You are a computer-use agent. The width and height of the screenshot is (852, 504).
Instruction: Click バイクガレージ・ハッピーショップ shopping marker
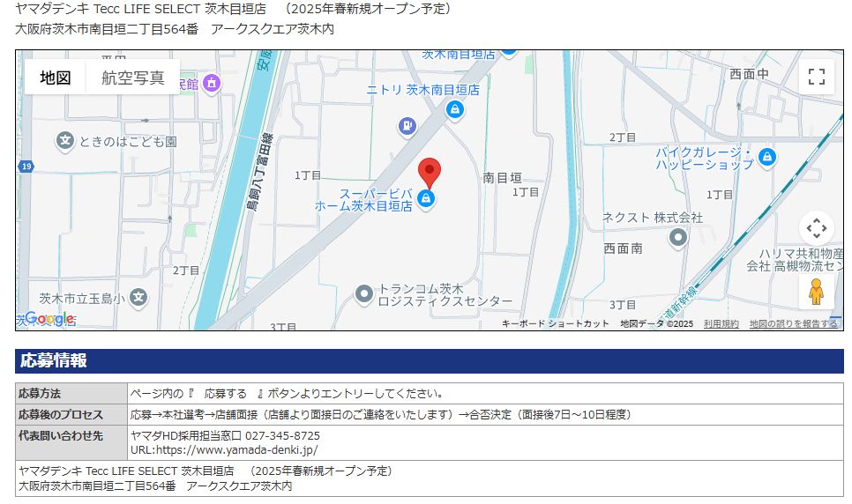point(767,158)
